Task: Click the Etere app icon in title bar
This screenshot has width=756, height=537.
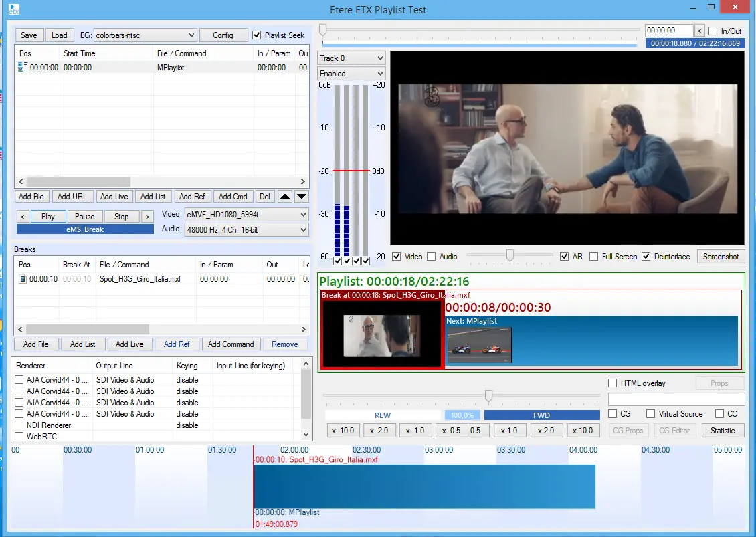Action: tap(13, 9)
